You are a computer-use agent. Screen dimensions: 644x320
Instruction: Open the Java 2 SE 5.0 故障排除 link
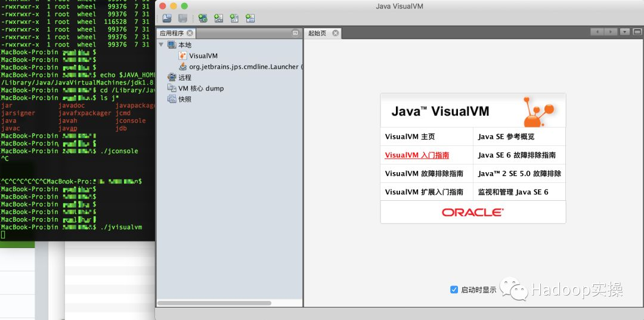(x=519, y=173)
